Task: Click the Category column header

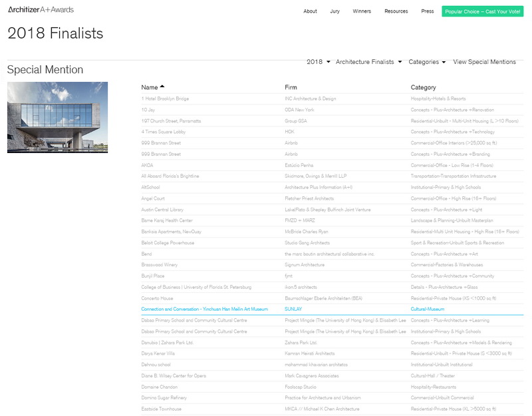Action: tap(423, 87)
